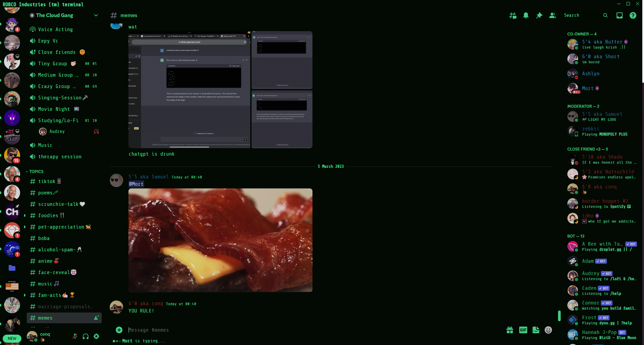Click the @Mort mention link
This screenshot has width=644, height=345.
136,184
